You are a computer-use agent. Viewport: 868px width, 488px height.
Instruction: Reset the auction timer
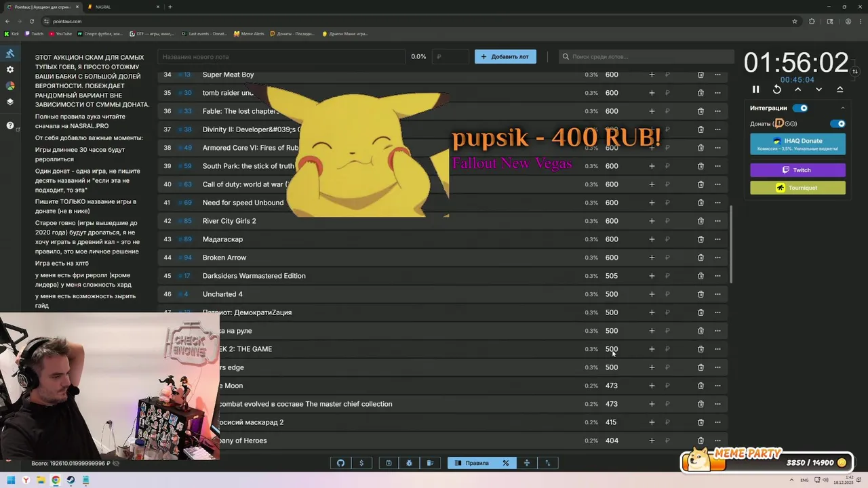click(777, 89)
